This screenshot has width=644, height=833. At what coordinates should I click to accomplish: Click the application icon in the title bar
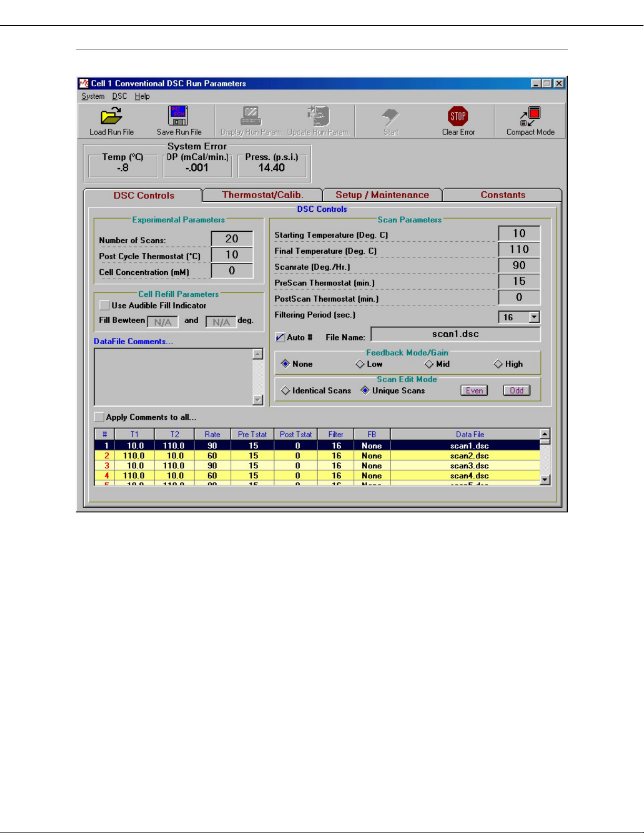click(84, 83)
